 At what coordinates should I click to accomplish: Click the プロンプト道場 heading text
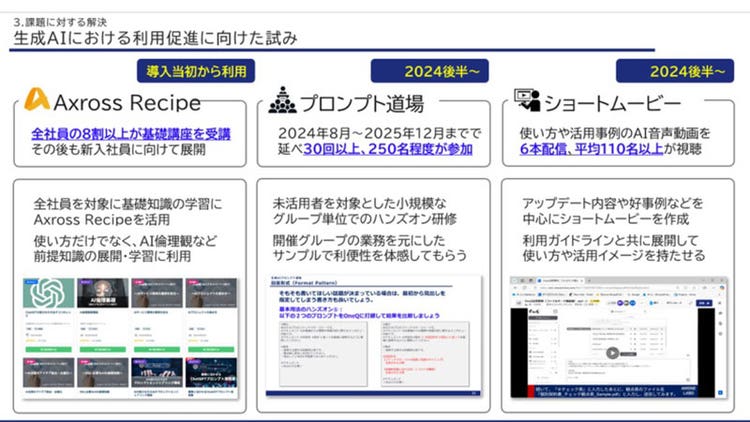click(362, 103)
